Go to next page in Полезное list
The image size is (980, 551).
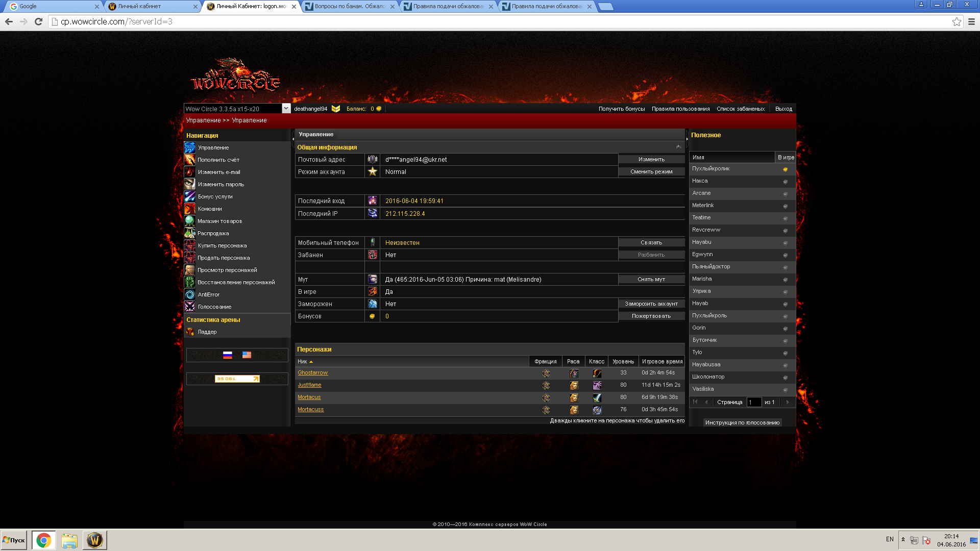[788, 402]
